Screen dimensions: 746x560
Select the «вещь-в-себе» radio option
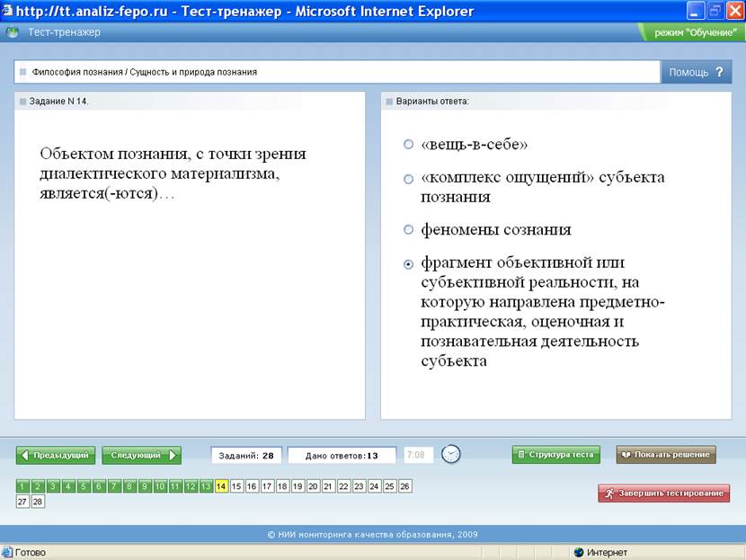click(x=408, y=144)
